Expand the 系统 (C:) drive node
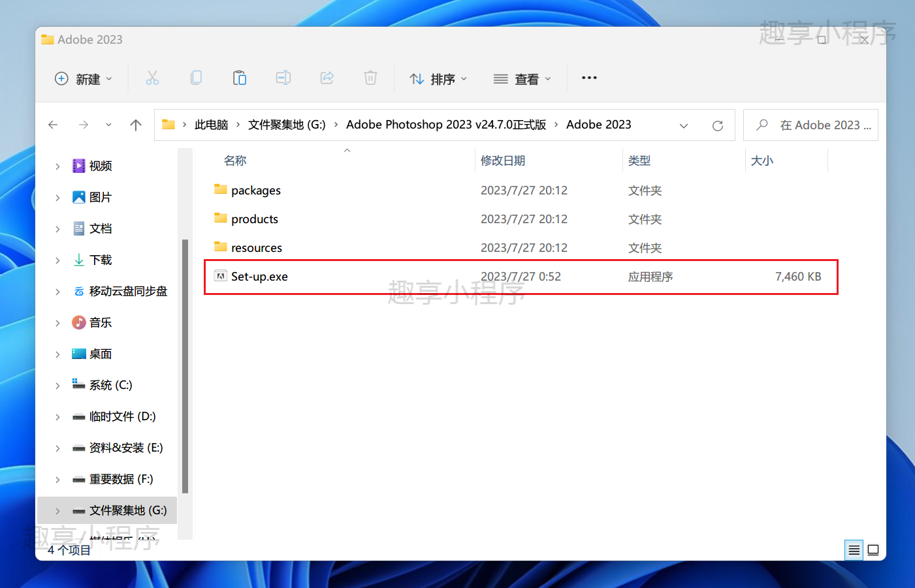The image size is (915, 588). (x=57, y=386)
